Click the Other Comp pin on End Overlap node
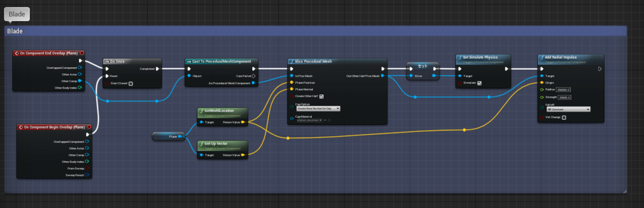Viewport: 644px width, 208px height. [80, 81]
